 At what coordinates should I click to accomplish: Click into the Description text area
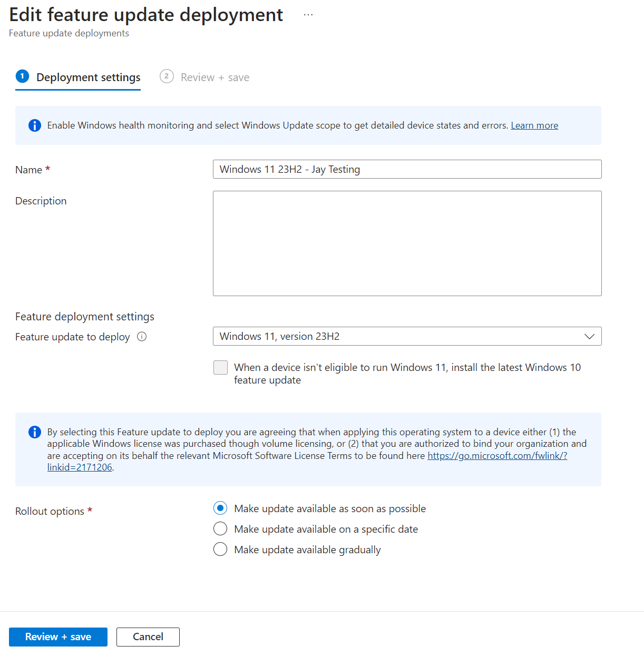pos(407,243)
